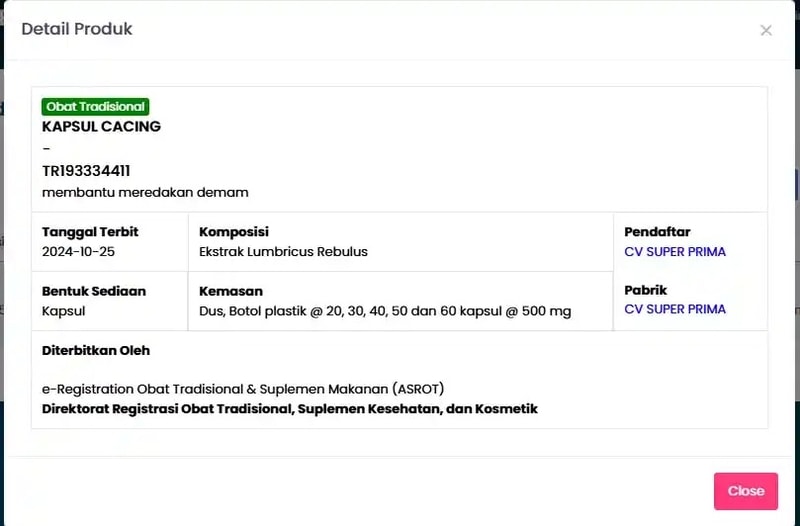Click the Direktorat Registrasi Obat Tradisional line
The height and width of the screenshot is (526, 800).
(290, 409)
